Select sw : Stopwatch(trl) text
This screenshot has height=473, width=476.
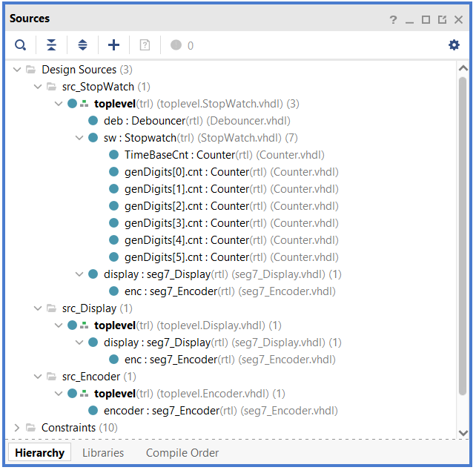[149, 138]
